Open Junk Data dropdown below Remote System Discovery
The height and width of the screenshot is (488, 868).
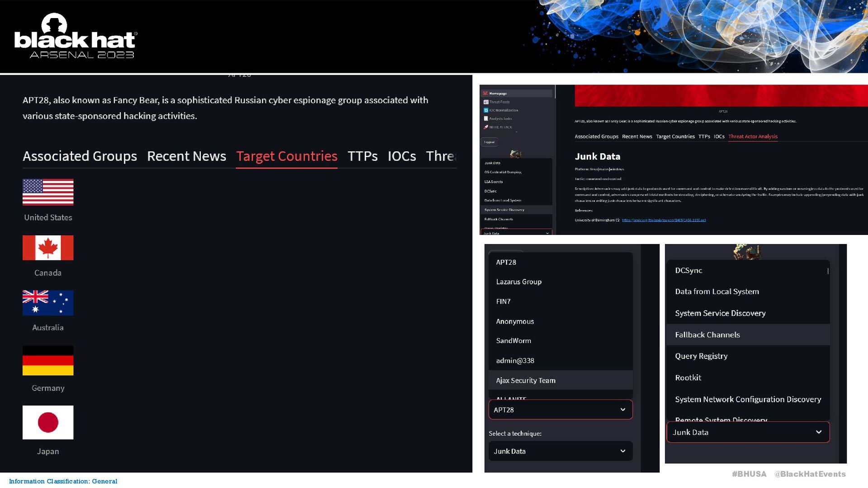pyautogui.click(x=748, y=432)
